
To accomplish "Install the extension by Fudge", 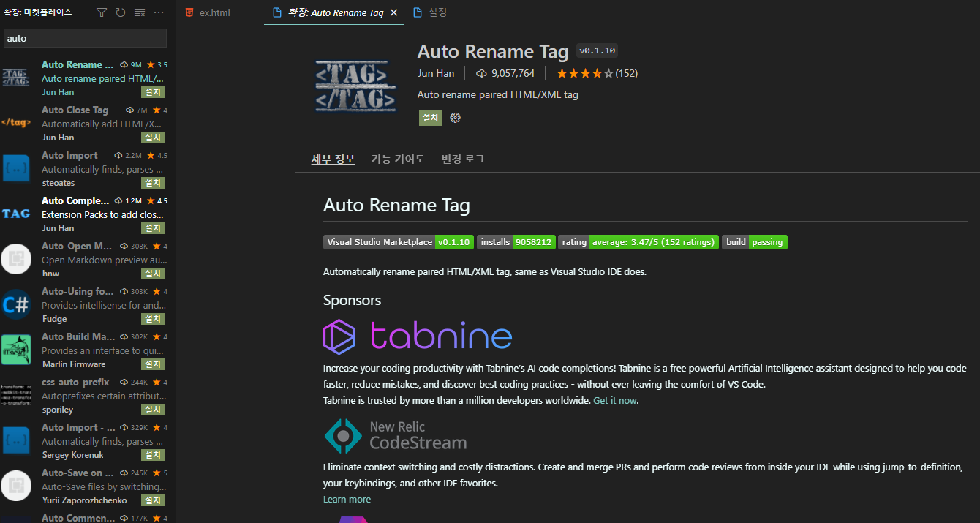I will [153, 319].
